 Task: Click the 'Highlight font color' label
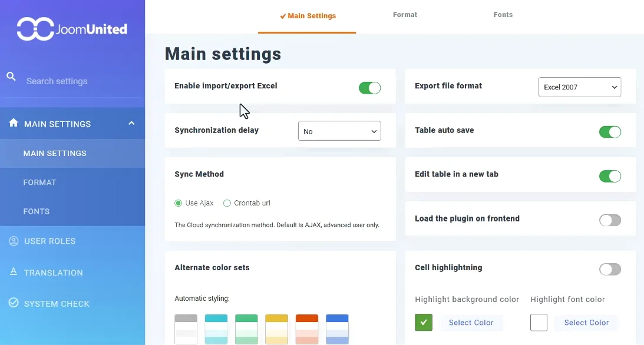(x=567, y=300)
